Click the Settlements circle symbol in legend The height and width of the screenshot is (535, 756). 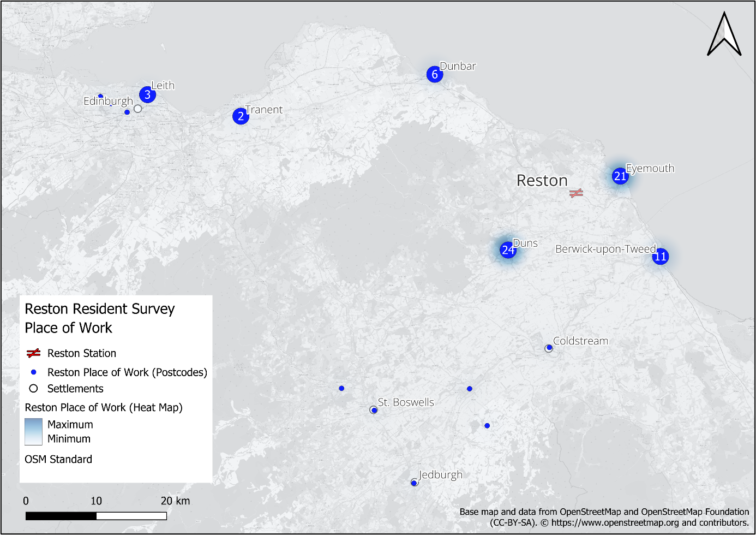pos(34,388)
